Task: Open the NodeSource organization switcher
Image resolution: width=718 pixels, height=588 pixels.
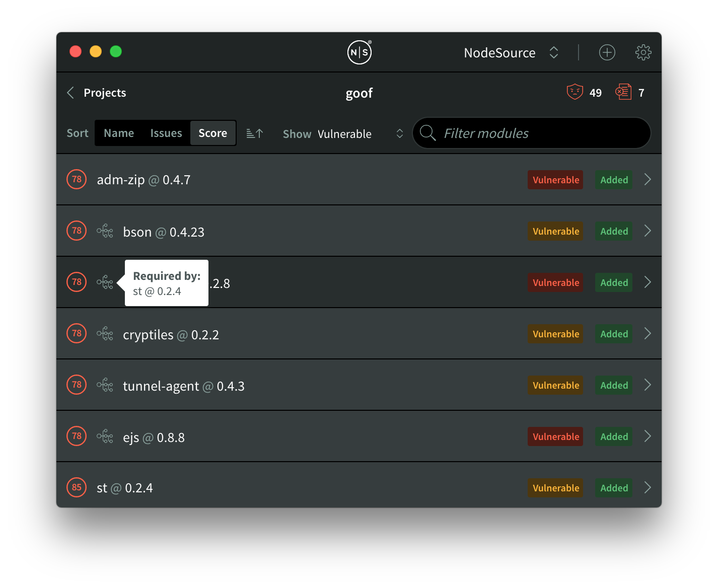Action: [x=511, y=53]
